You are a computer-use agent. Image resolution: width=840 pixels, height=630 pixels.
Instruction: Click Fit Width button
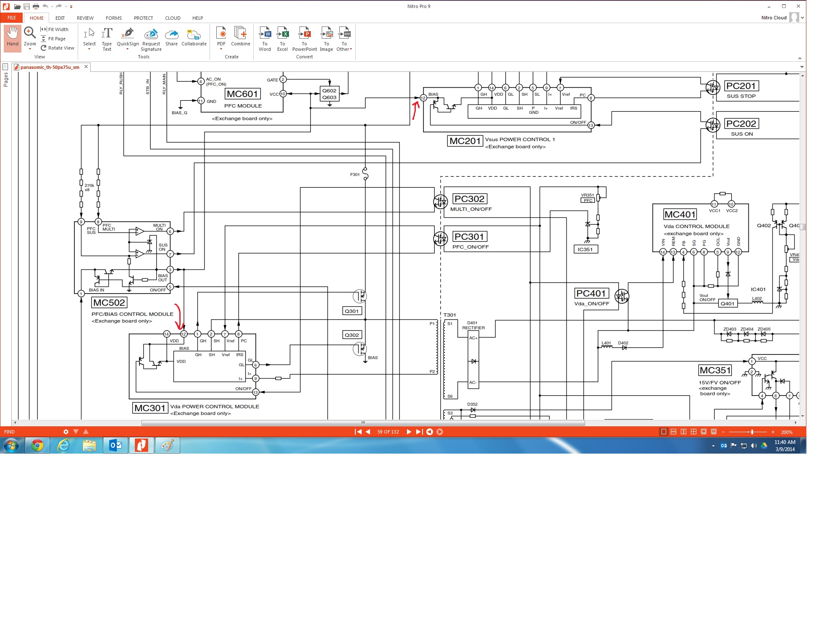[x=55, y=29]
